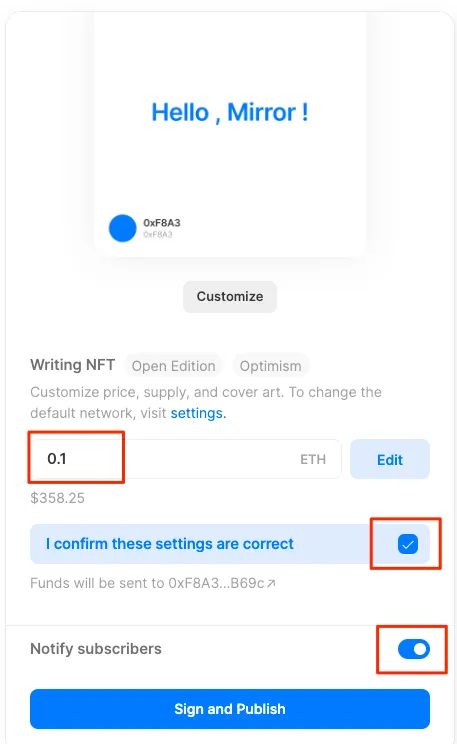This screenshot has height=744, width=457.
Task: Click the grey 0xF8A3 sub-label under author
Action: 158,234
